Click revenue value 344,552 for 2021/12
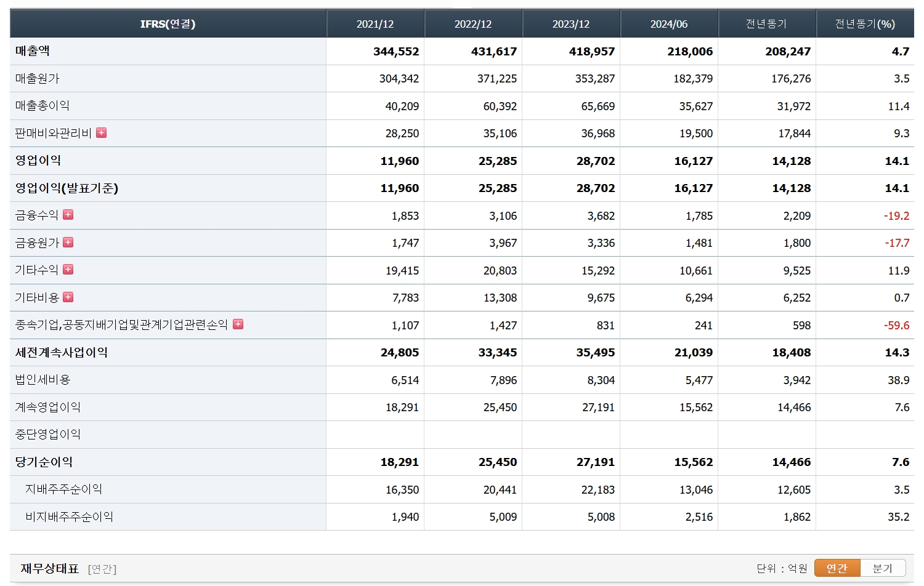Image resolution: width=924 pixels, height=586 pixels. click(396, 52)
